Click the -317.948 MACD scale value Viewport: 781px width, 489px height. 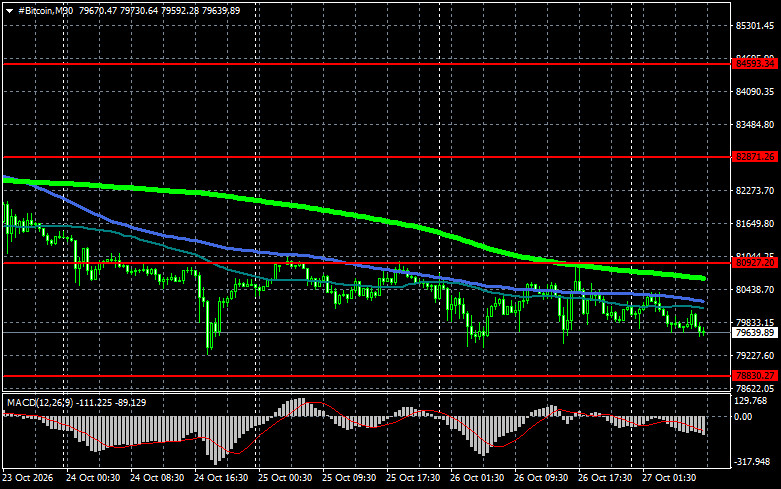point(752,462)
